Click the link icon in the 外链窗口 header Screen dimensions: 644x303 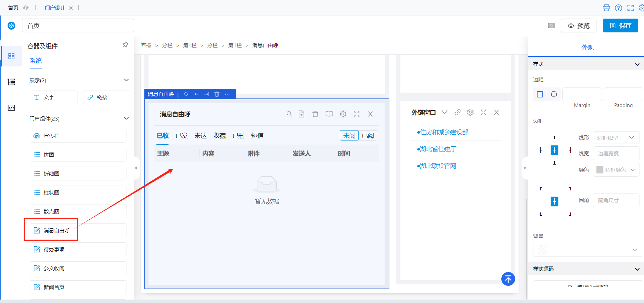458,112
